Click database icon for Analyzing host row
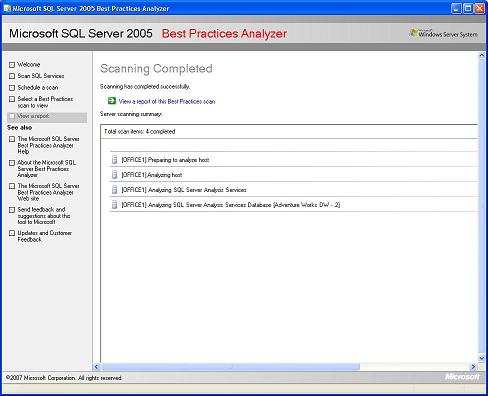488x396 pixels. (114, 175)
